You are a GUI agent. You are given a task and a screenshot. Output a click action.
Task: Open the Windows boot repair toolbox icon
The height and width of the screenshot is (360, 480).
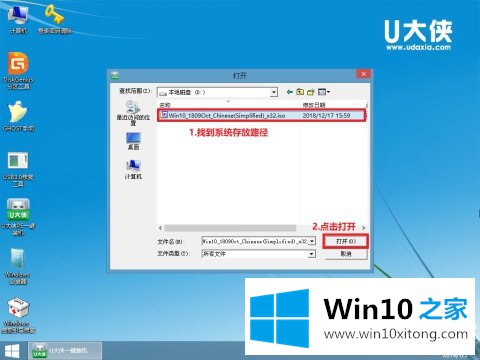click(18, 315)
